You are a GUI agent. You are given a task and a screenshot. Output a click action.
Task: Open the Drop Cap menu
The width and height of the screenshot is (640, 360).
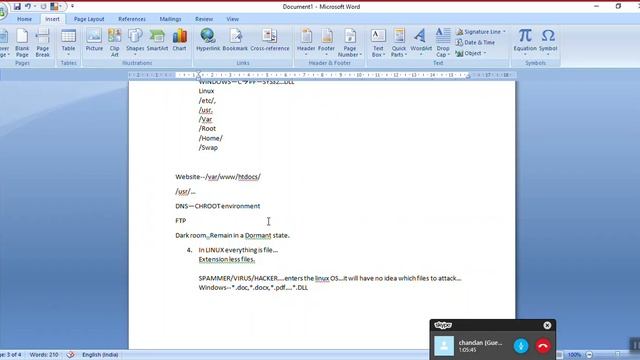(442, 43)
